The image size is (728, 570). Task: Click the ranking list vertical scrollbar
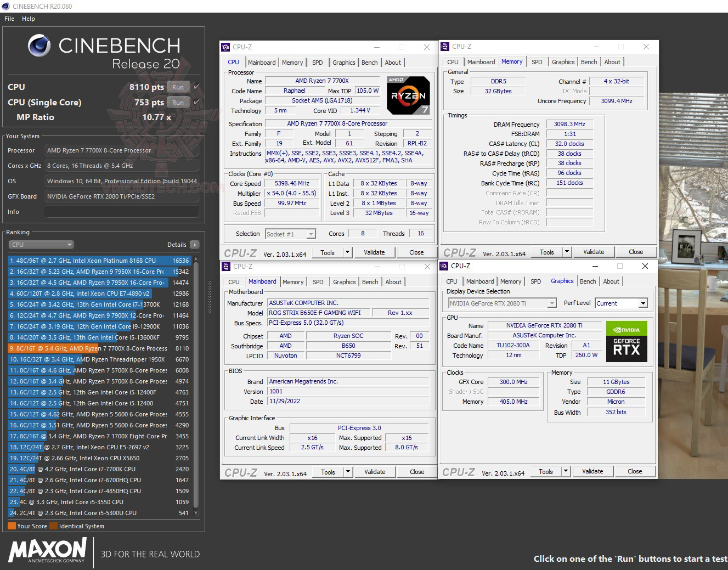(x=196, y=386)
